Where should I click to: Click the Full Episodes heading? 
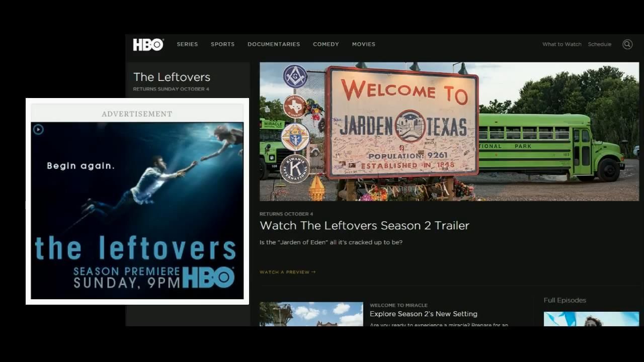click(x=565, y=300)
